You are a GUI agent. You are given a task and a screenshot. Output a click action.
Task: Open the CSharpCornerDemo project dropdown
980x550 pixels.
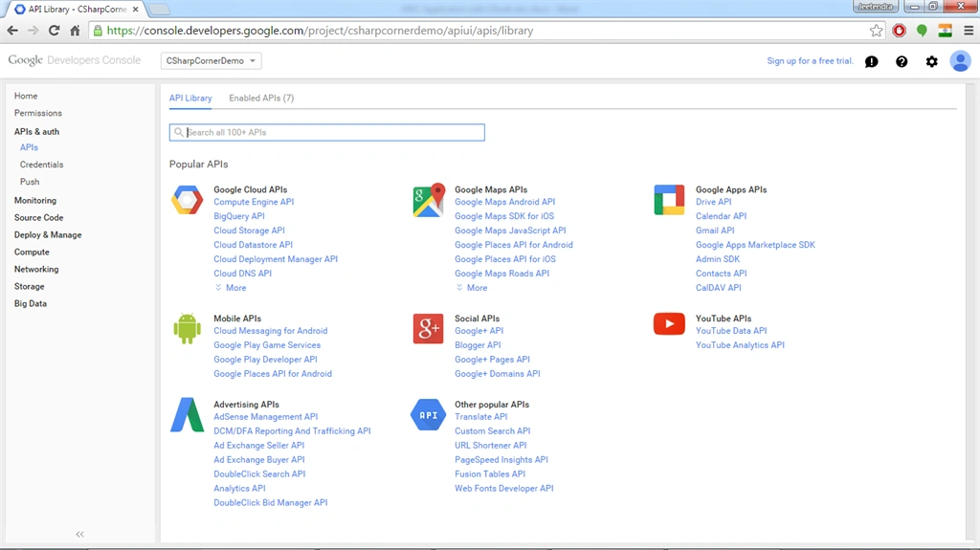(211, 60)
